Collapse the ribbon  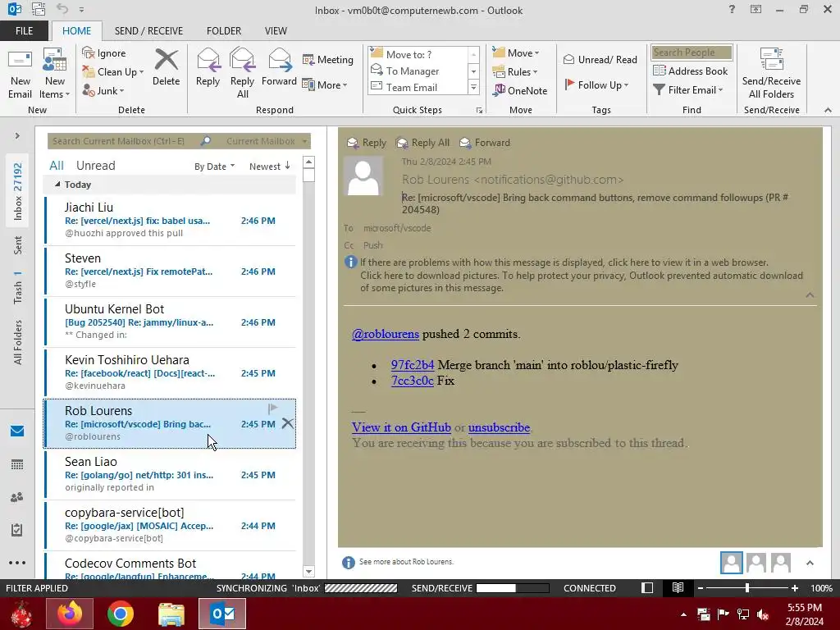[828, 110]
